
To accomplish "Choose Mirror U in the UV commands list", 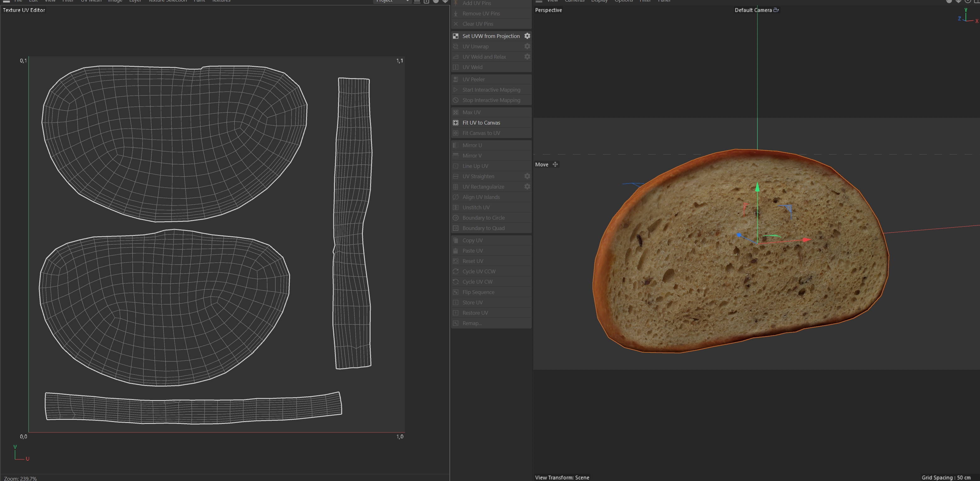I will pyautogui.click(x=472, y=145).
